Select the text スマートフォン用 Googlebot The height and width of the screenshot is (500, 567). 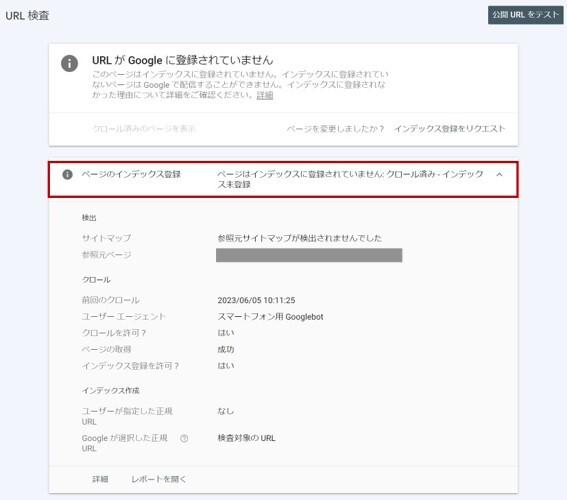pos(270,317)
